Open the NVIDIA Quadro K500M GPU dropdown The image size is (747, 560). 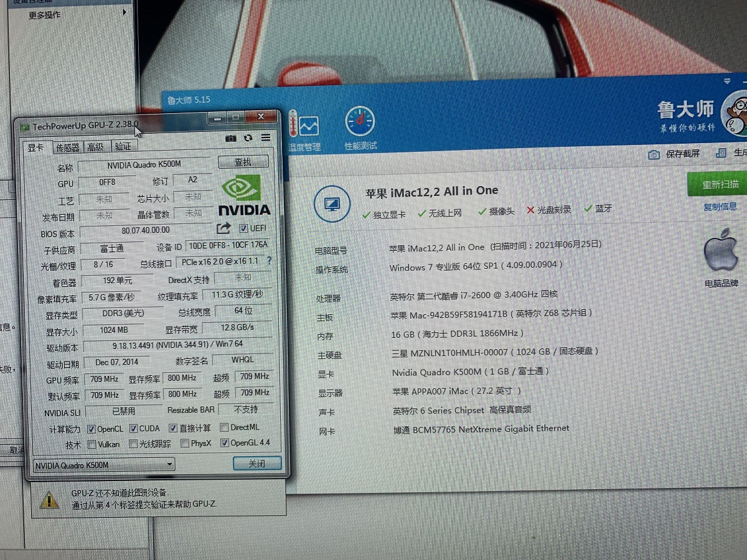click(103, 465)
